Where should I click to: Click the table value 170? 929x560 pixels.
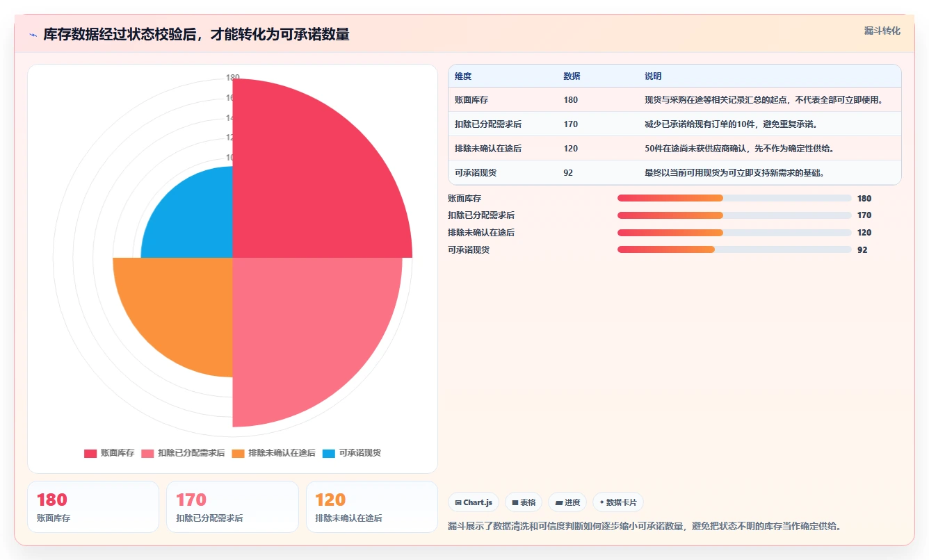click(571, 124)
